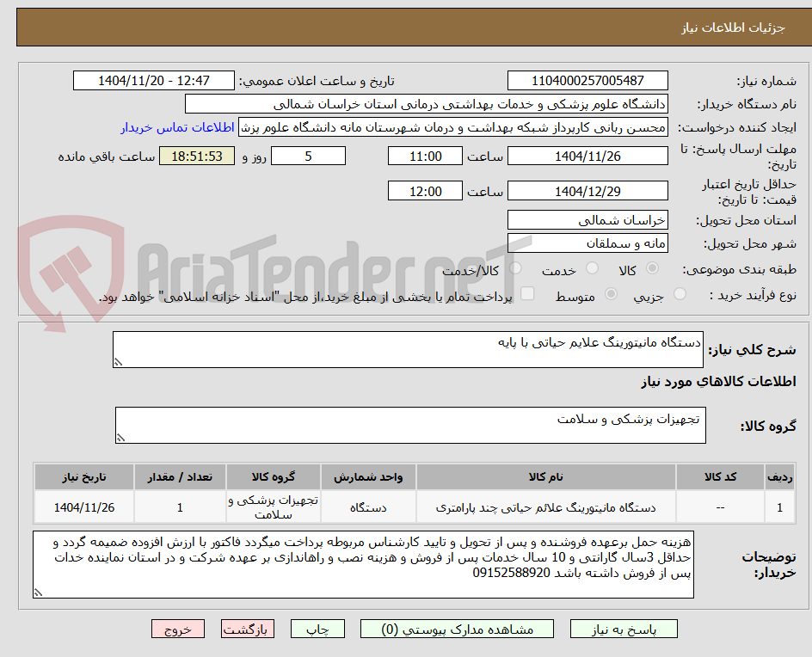Screen dimensions: 812x657
Task: Click the item name دستگاه مانیتورینگ علائم حیاتی چند پارامتری
Action: pyautogui.click(x=546, y=508)
